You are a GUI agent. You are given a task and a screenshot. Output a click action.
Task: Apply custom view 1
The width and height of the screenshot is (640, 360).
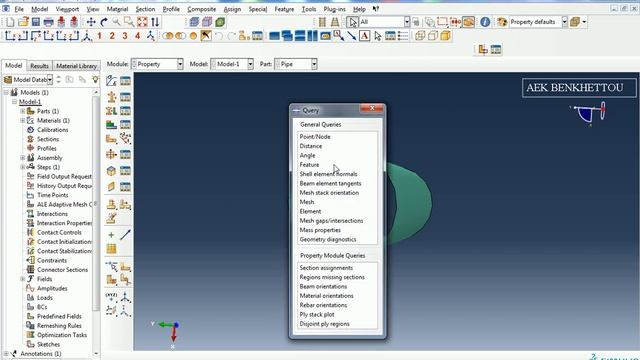click(99, 36)
